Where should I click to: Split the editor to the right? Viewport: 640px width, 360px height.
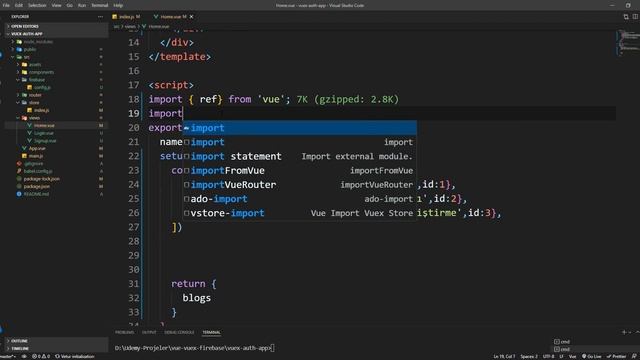click(x=636, y=17)
